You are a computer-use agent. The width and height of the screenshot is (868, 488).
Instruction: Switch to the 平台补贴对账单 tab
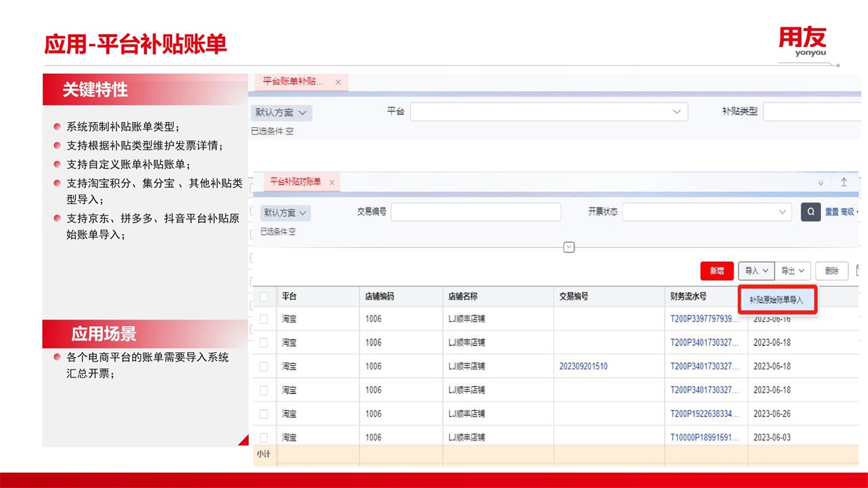[295, 182]
